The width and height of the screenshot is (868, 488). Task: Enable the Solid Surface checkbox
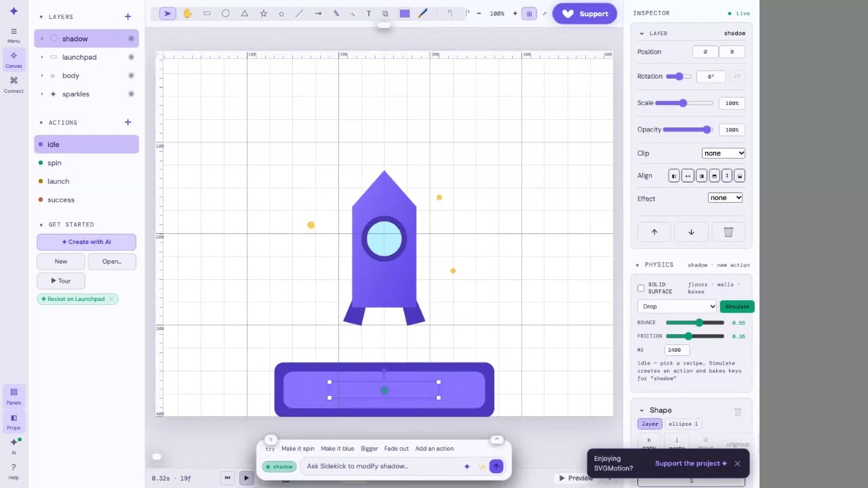641,288
